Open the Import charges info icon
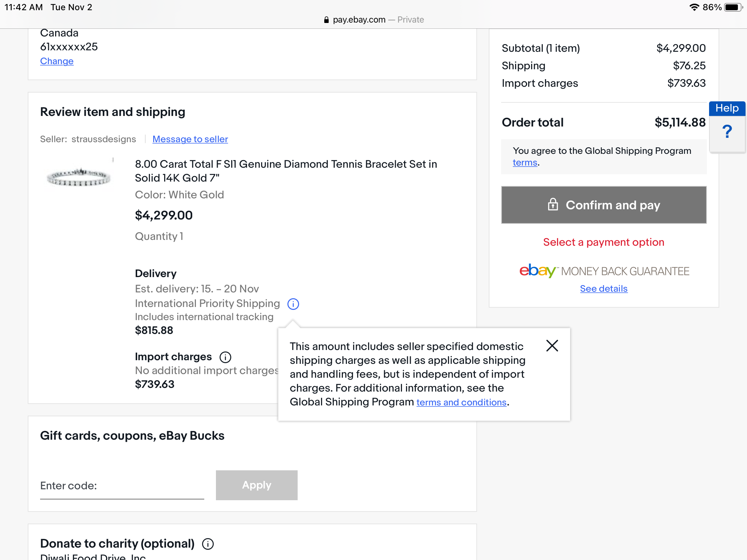The width and height of the screenshot is (747, 560). pyautogui.click(x=225, y=357)
